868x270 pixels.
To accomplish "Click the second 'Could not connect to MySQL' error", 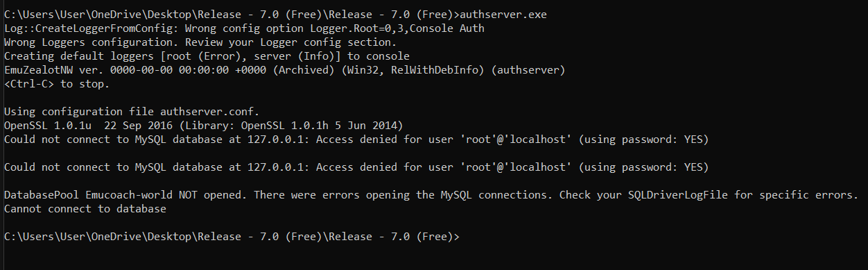I will (x=356, y=167).
